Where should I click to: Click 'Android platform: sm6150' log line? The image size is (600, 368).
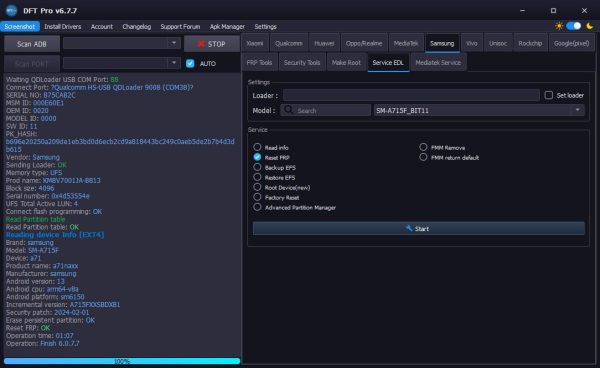pyautogui.click(x=45, y=297)
